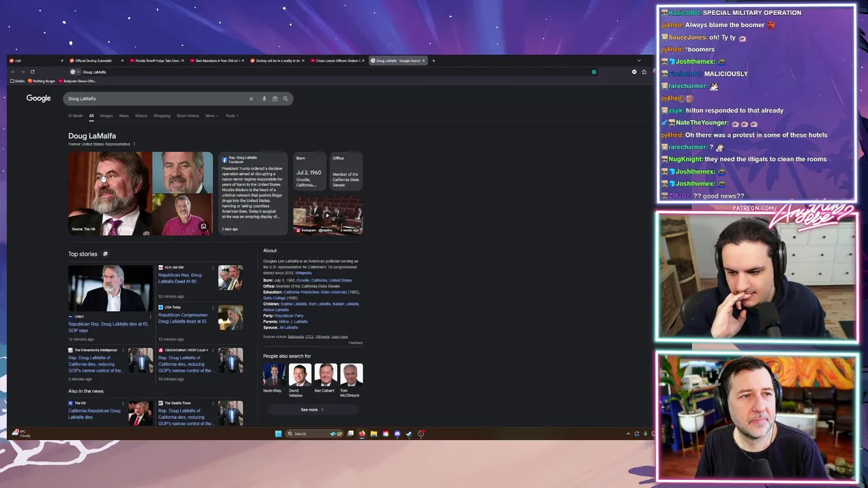
Task: Select the Short videos search tab
Action: pos(188,116)
